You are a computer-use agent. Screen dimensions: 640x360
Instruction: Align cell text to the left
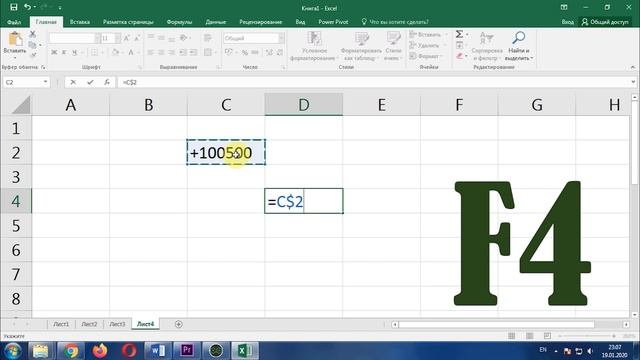click(x=151, y=52)
